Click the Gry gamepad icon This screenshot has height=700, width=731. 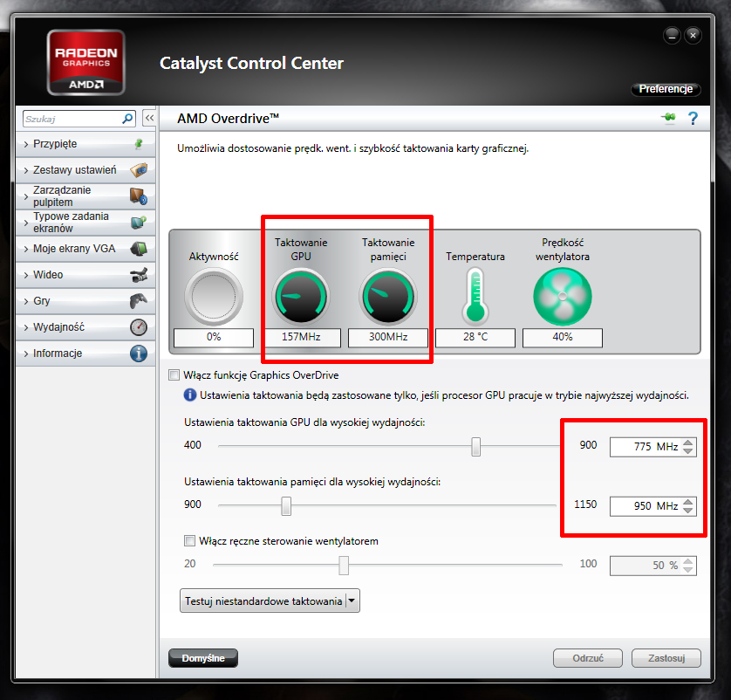[139, 301]
